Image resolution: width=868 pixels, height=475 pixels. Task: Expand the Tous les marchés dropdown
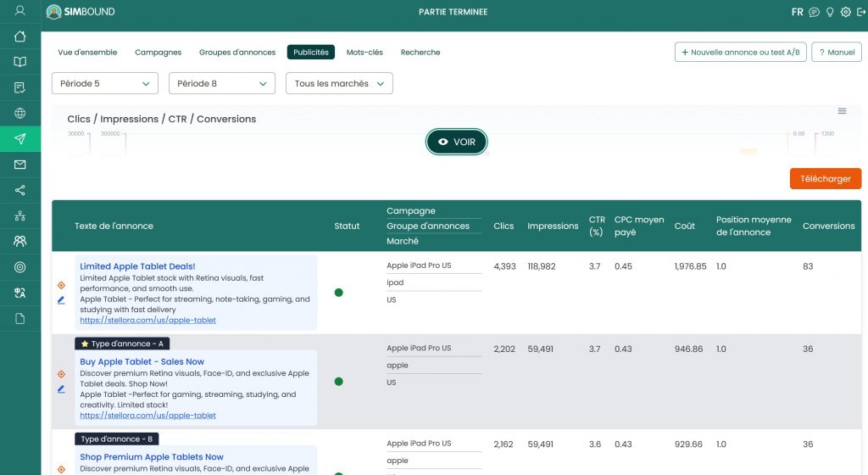click(339, 83)
